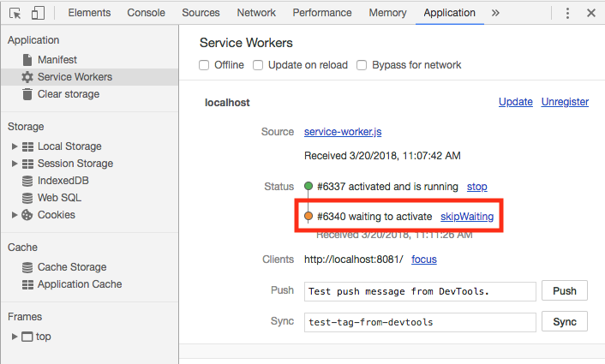Click the Clear storage trash icon
Screen dimensions: 605x364
click(x=27, y=94)
